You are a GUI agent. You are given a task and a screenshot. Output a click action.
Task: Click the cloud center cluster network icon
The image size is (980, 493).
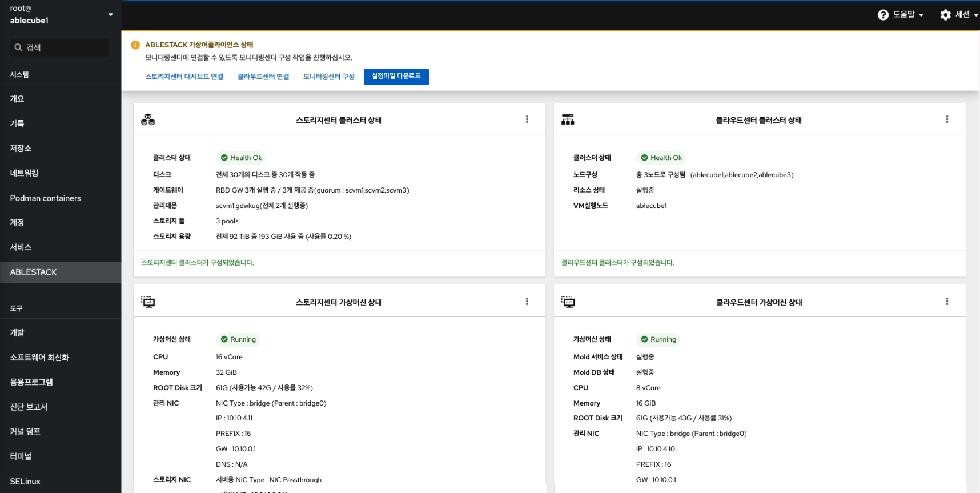point(568,120)
